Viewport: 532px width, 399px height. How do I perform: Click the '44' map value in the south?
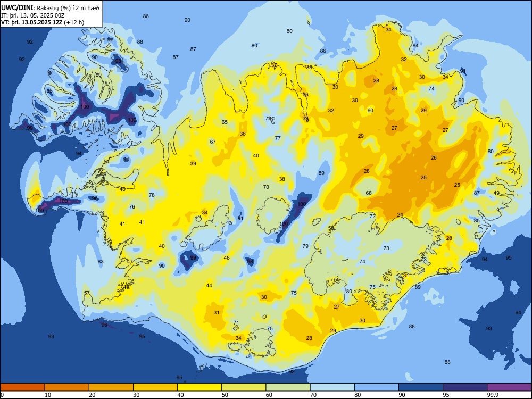click(209, 285)
